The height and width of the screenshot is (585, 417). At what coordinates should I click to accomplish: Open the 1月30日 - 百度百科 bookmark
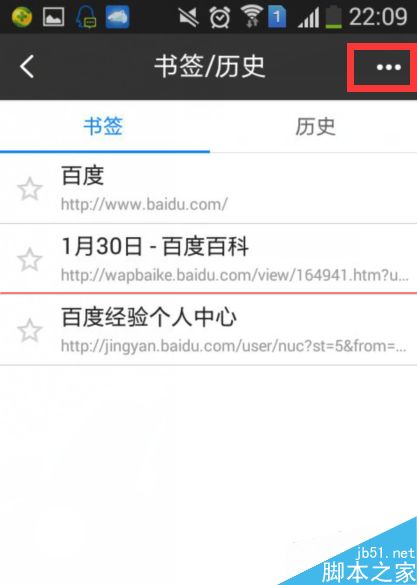click(155, 247)
